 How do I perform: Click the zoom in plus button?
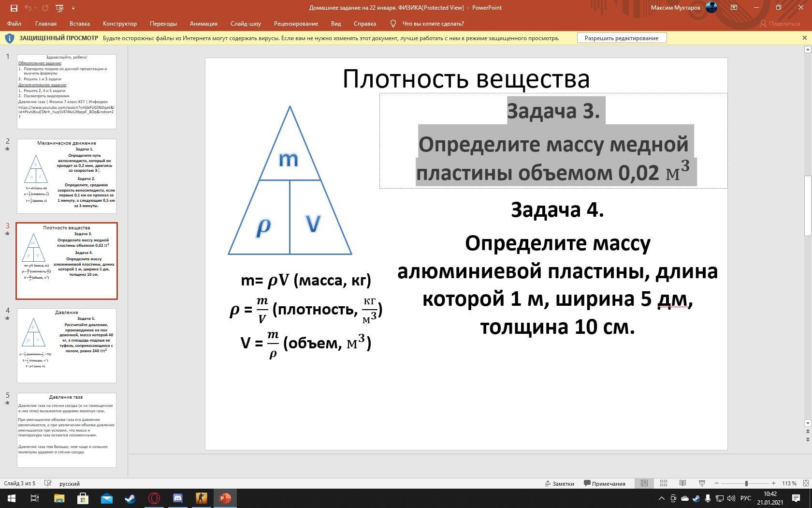click(774, 483)
